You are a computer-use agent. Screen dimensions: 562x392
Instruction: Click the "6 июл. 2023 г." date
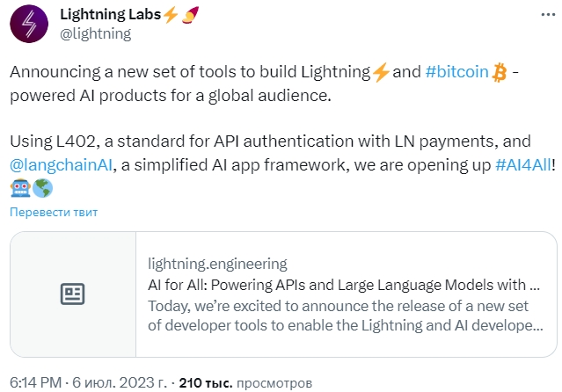tap(118, 383)
